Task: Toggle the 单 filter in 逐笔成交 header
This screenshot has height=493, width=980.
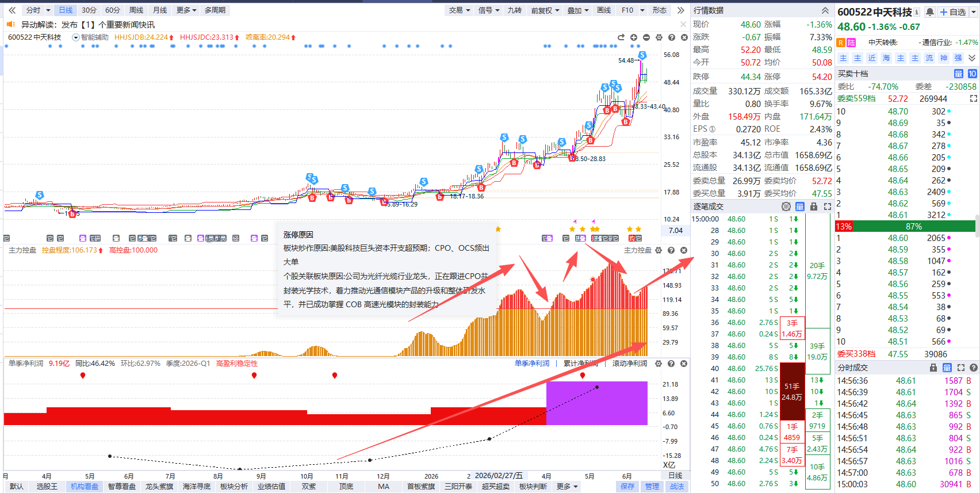Action: (786, 207)
